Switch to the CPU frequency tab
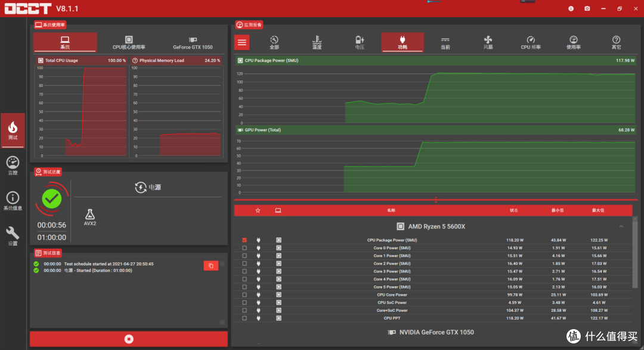The width and height of the screenshot is (644, 350). [531, 42]
